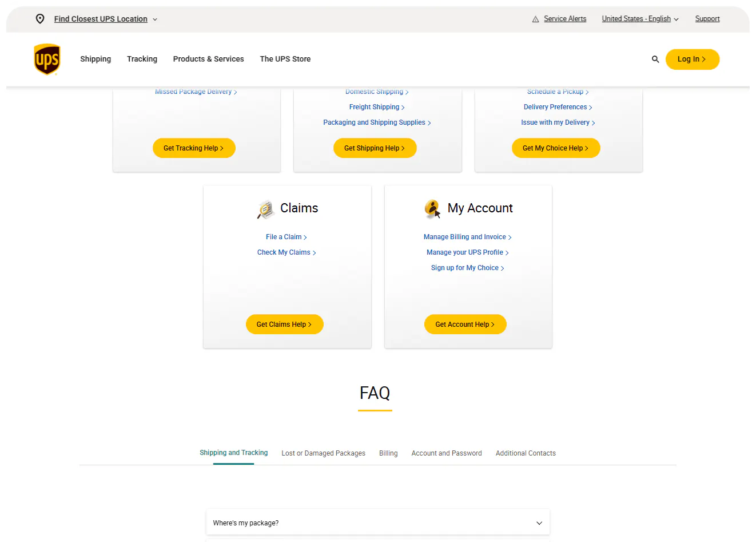Viewport: 756px width, 542px height.
Task: Click the location pin icon
Action: 40,19
